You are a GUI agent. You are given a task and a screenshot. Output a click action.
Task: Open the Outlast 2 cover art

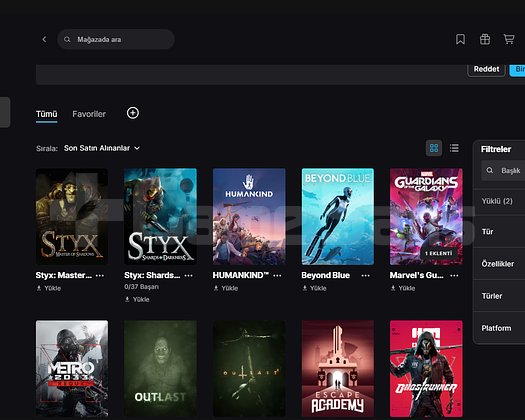249,368
